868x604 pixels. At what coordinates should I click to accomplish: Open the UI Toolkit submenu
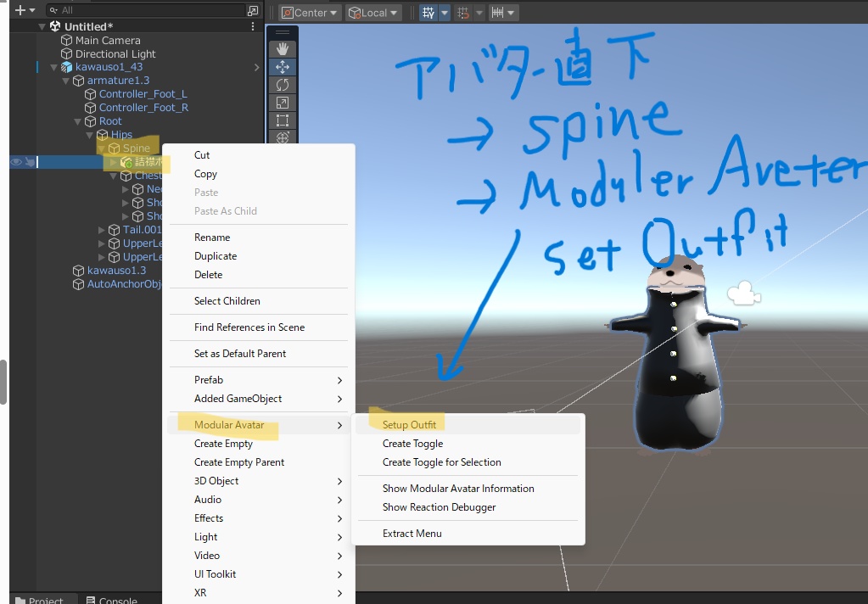click(x=259, y=574)
